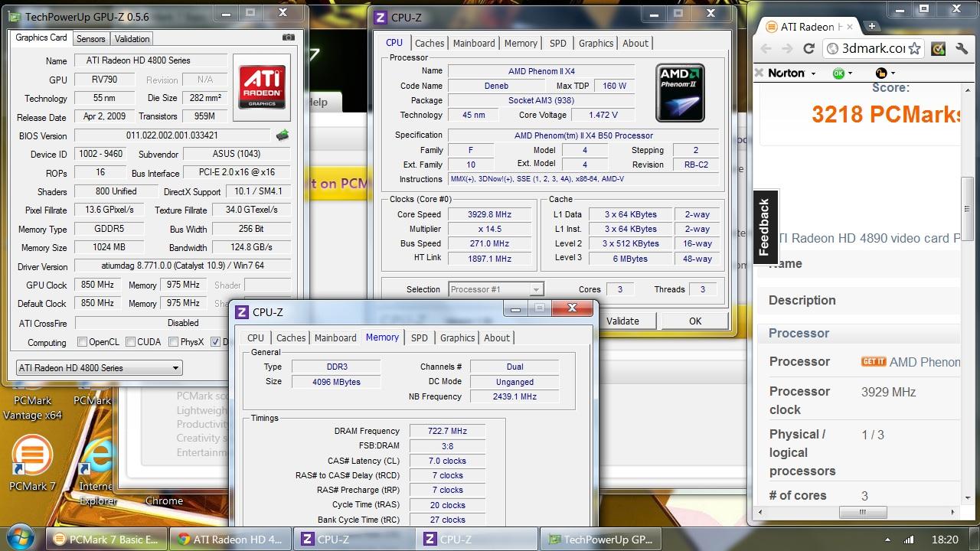Open the PCMark 7 desktop shortcut
This screenshot has height=551, width=980.
click(32, 463)
